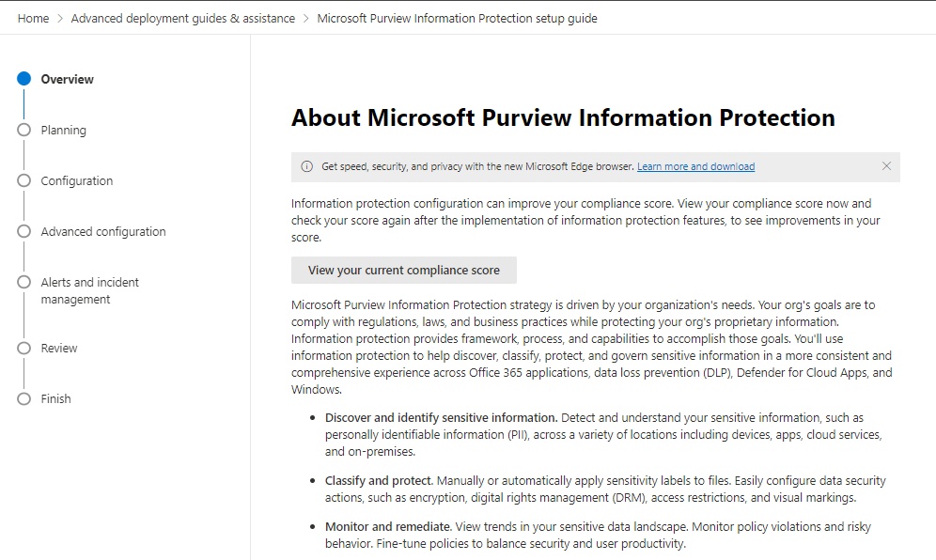Open Advanced deployment guides & assistance breadcrumb
936x560 pixels.
click(182, 19)
